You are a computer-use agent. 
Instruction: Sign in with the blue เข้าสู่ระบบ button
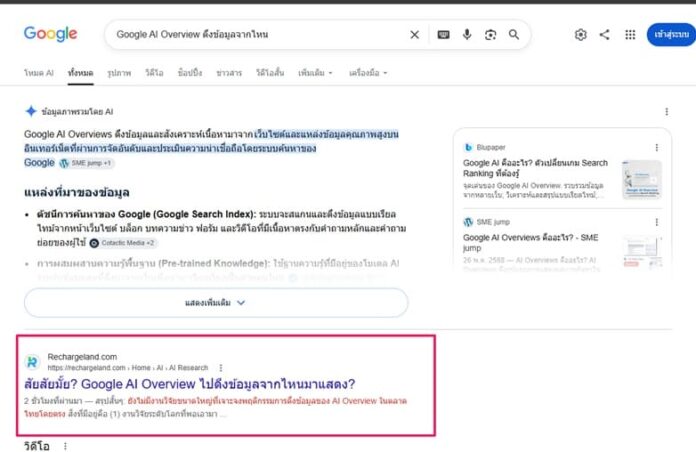[x=671, y=35]
